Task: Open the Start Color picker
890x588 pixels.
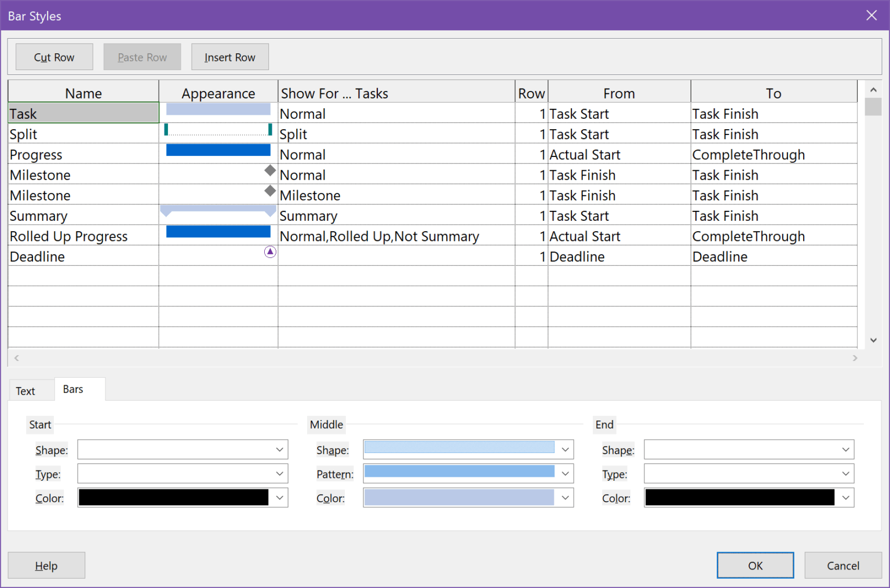Action: 183,497
